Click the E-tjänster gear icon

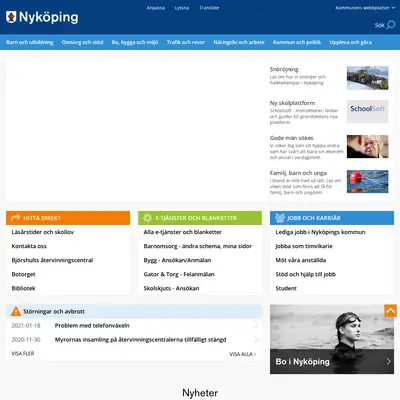pos(147,218)
